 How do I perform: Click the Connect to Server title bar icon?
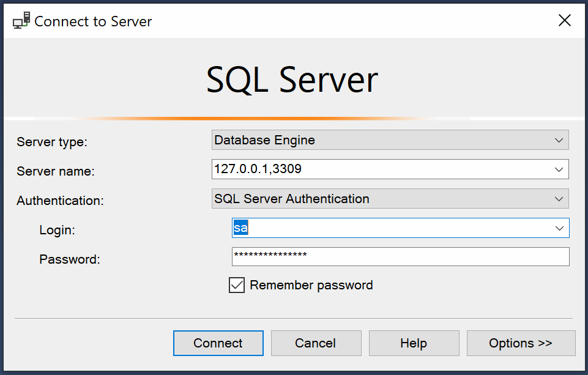pyautogui.click(x=21, y=20)
